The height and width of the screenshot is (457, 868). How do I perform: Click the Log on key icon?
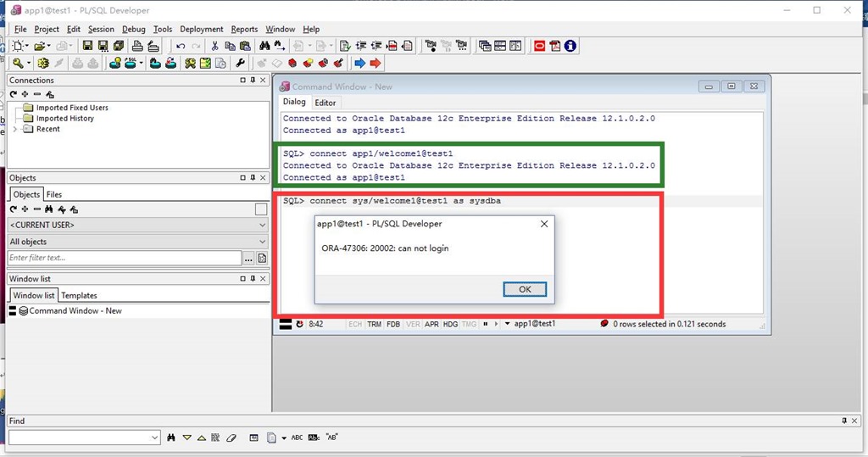[x=18, y=63]
